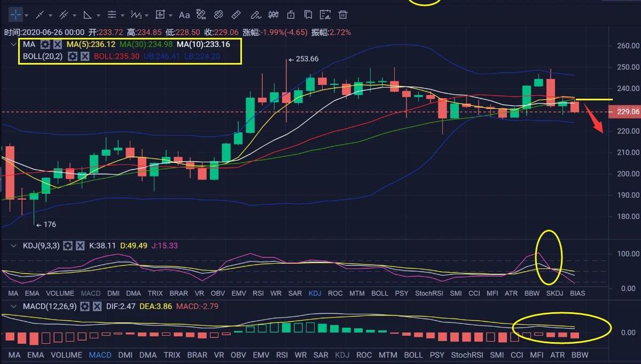Remove the MACD indicator with its X
The height and width of the screenshot is (364, 641).
pyautogui.click(x=97, y=306)
